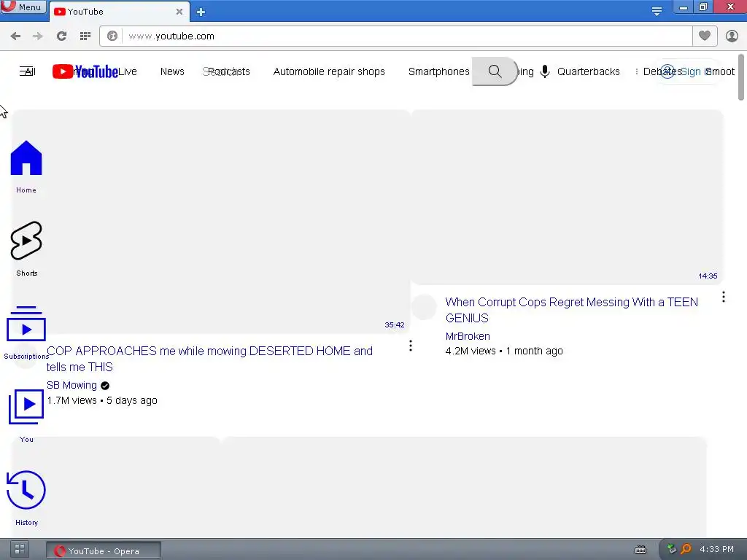
Task: Select Automobile repair shops chip
Action: (329, 71)
